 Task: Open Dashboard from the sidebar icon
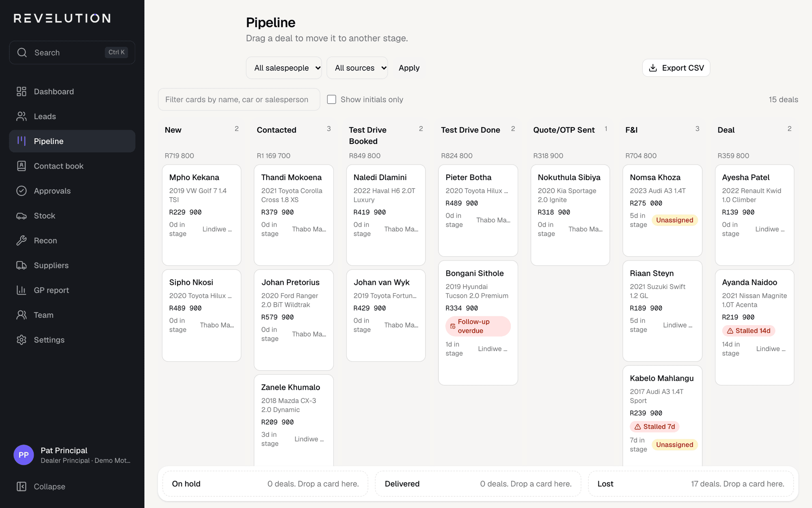point(22,91)
